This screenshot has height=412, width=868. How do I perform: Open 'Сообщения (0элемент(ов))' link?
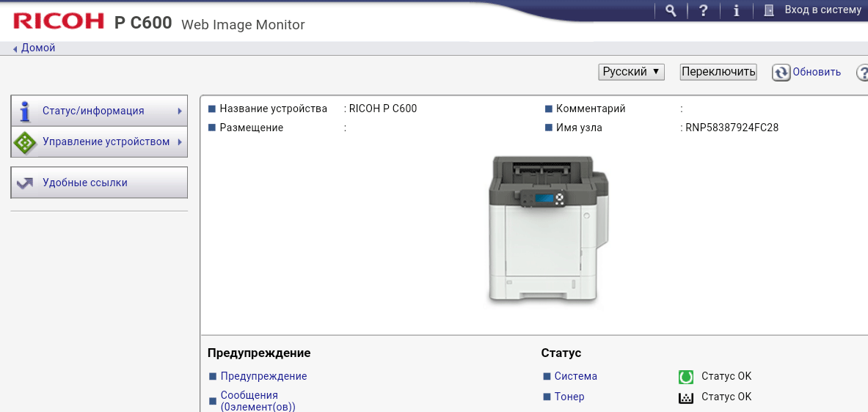258,401
